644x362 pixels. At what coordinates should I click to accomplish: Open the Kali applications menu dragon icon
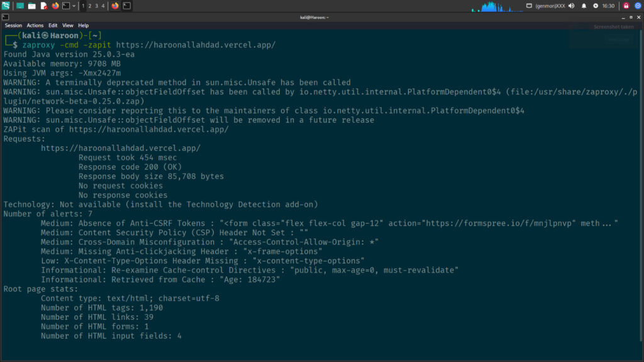[x=5, y=6]
